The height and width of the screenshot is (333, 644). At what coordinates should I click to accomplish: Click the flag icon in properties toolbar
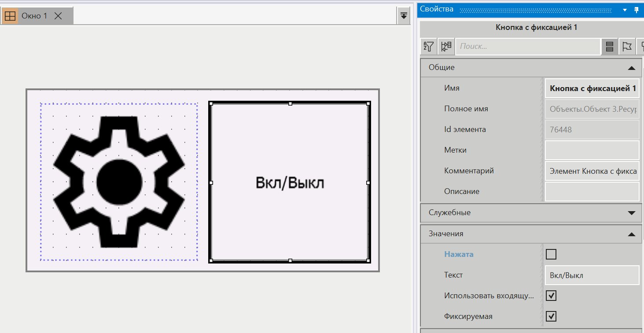click(x=627, y=46)
